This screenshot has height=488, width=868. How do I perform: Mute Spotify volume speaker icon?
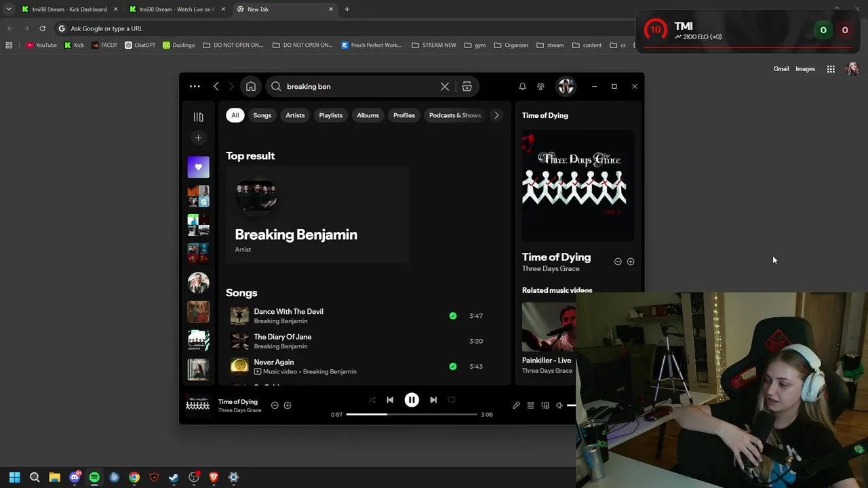pos(559,405)
